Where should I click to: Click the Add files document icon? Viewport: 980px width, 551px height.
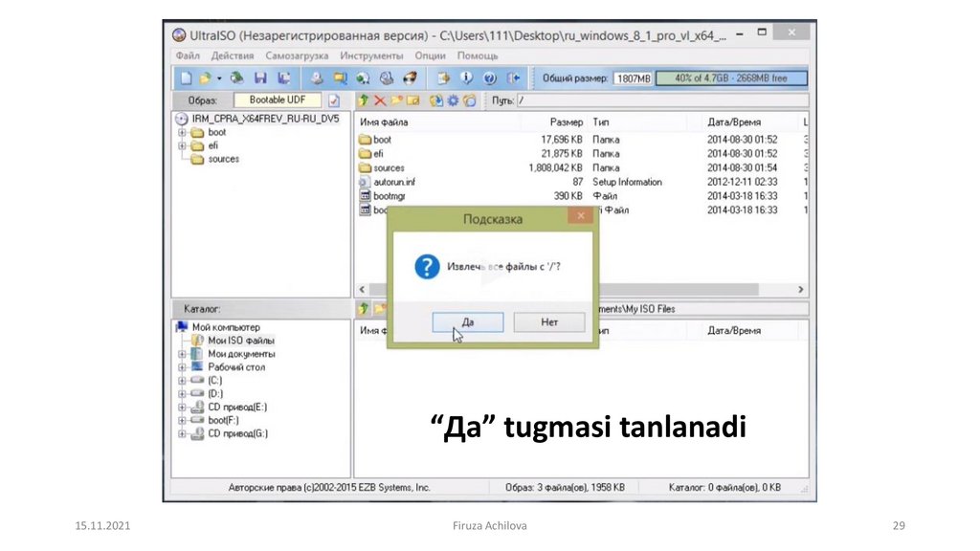coord(443,78)
